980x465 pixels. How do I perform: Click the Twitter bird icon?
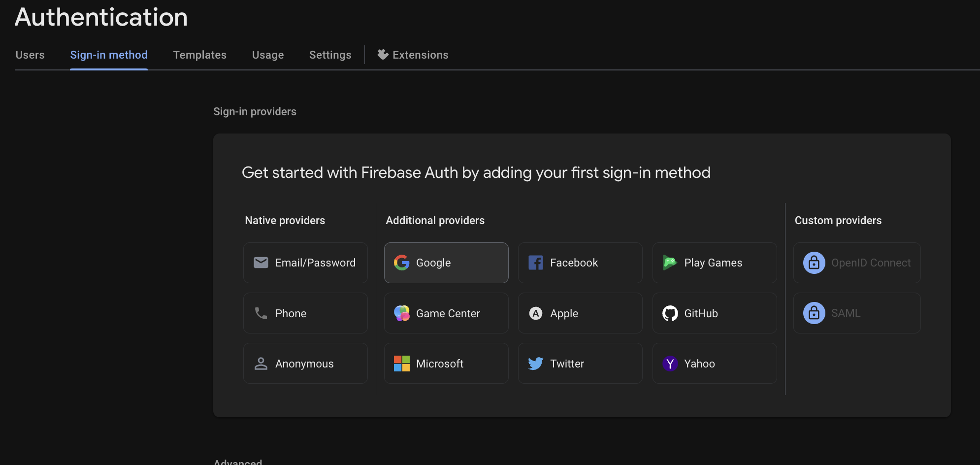(x=536, y=364)
